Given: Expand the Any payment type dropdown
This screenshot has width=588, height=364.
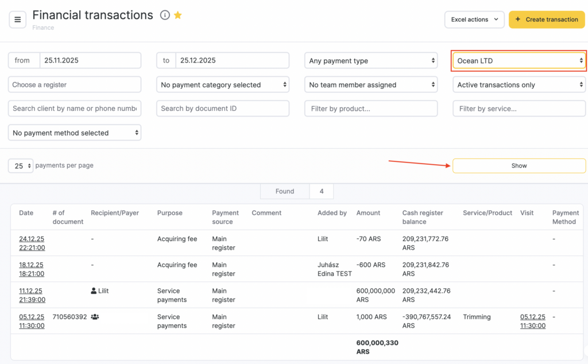Looking at the screenshot, I should (371, 61).
